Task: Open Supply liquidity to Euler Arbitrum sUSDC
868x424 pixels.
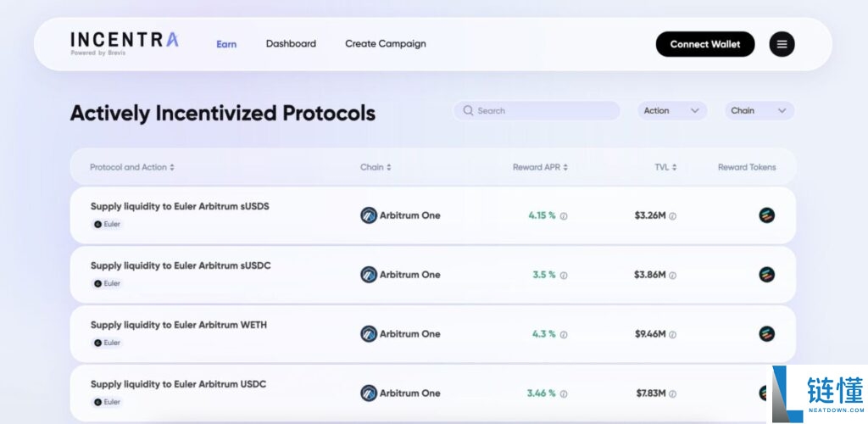Action: (x=181, y=265)
